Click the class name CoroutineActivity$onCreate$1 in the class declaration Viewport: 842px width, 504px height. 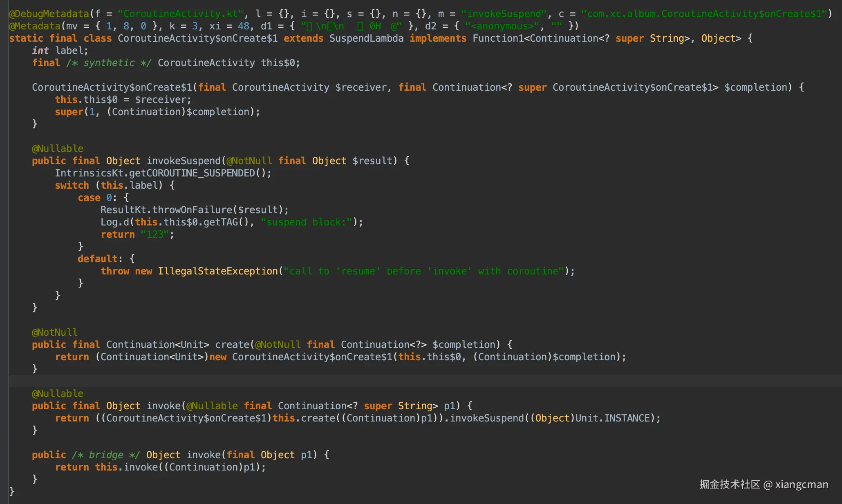[x=197, y=38]
